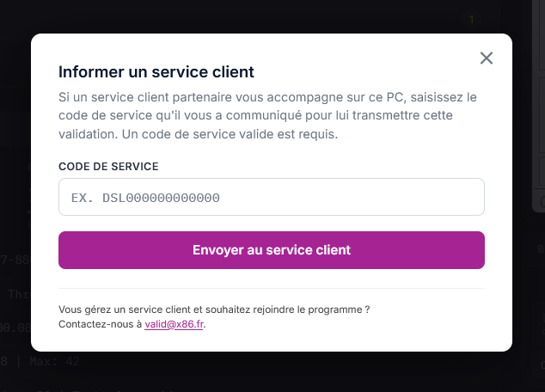Viewport: 545px width, 392px height.
Task: Click the dimmed number 1 badge behind dialog
Action: point(471,20)
